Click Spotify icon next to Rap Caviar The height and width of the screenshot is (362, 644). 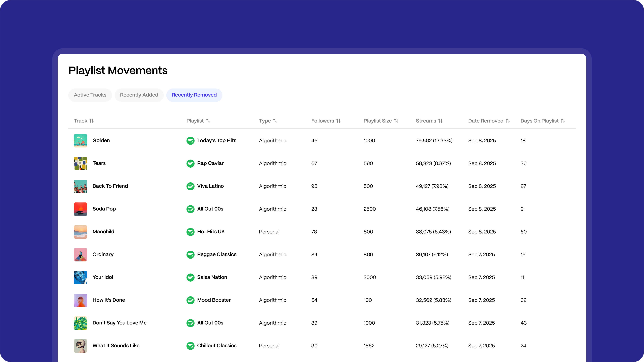coord(190,163)
